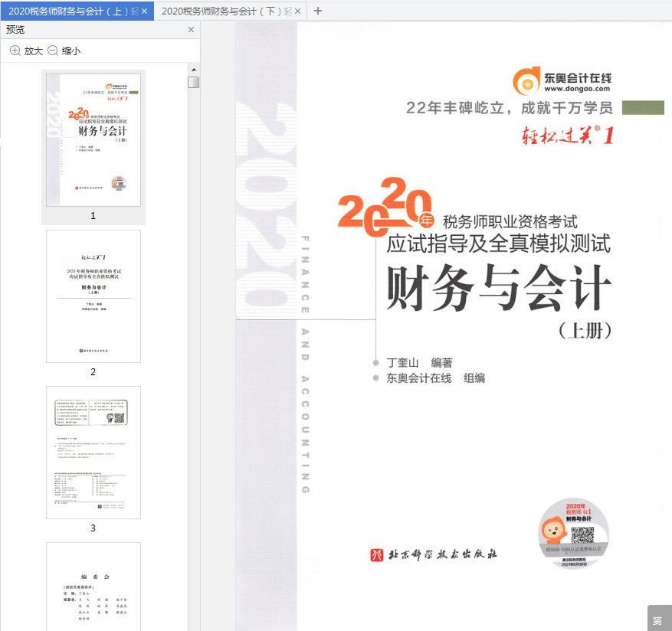Click the 放大 text label
This screenshot has width=672, height=631.
34,51
